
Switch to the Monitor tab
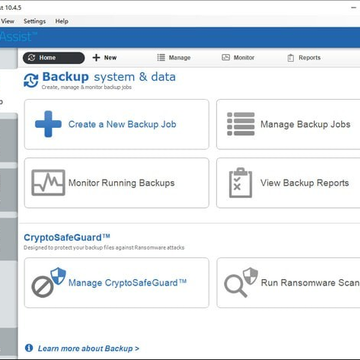click(238, 58)
